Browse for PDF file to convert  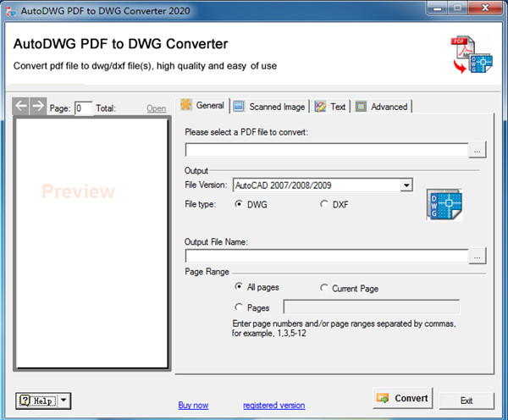(x=478, y=150)
